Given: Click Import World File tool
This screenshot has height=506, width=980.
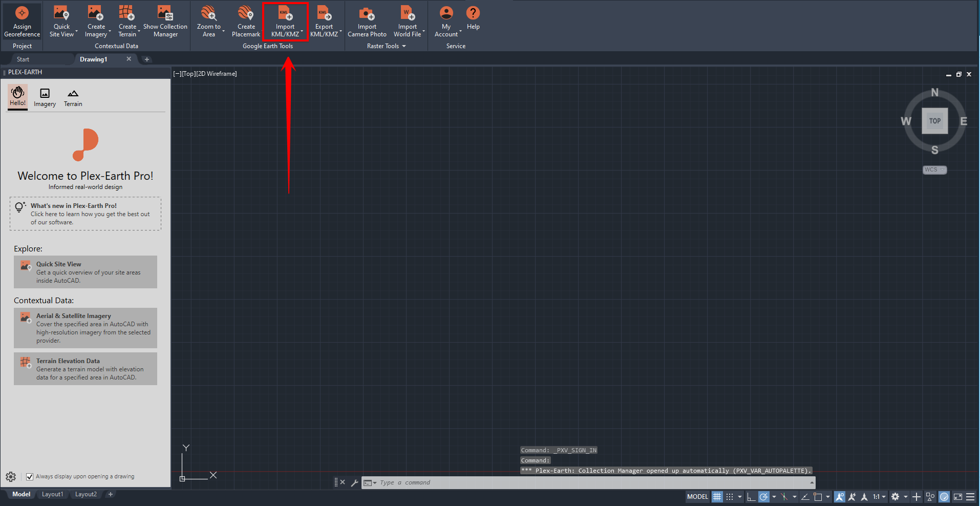Looking at the screenshot, I should pyautogui.click(x=408, y=21).
